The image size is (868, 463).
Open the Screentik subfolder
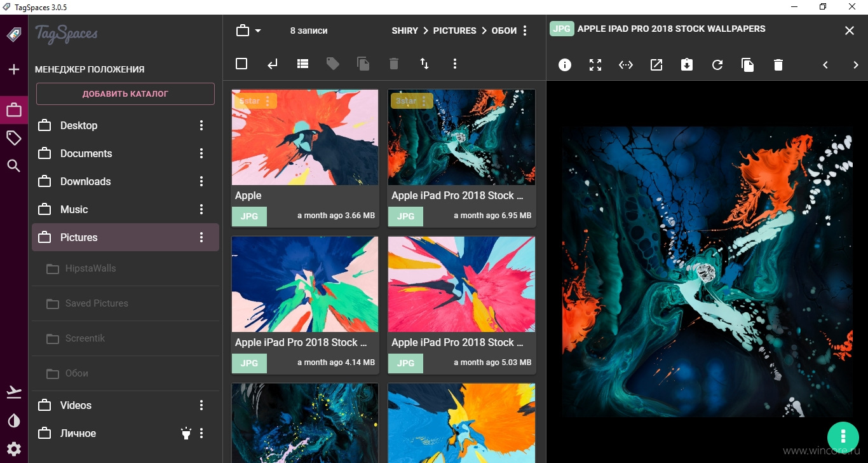click(125, 338)
